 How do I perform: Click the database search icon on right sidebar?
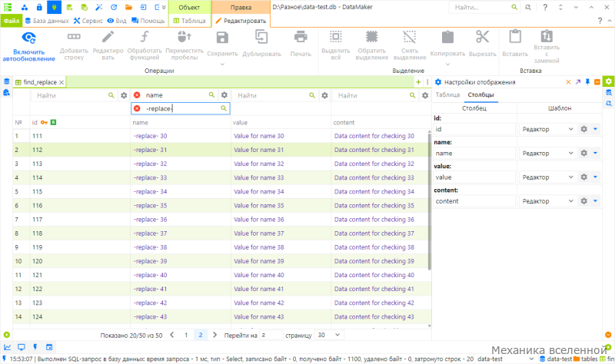(608, 92)
